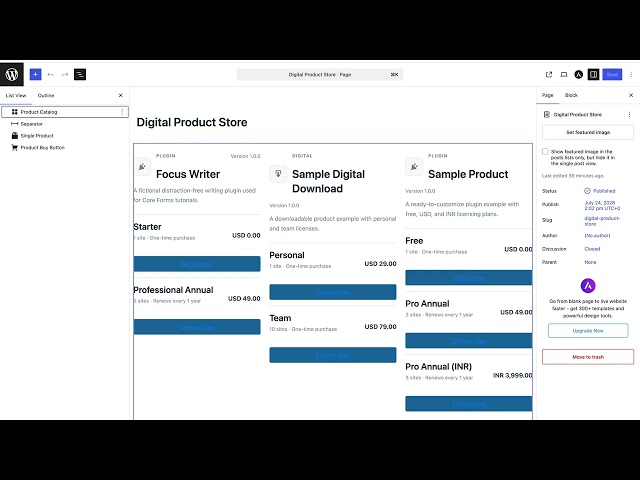Click the Team plan buy button
Viewport: 640px width, 480px height.
click(333, 355)
